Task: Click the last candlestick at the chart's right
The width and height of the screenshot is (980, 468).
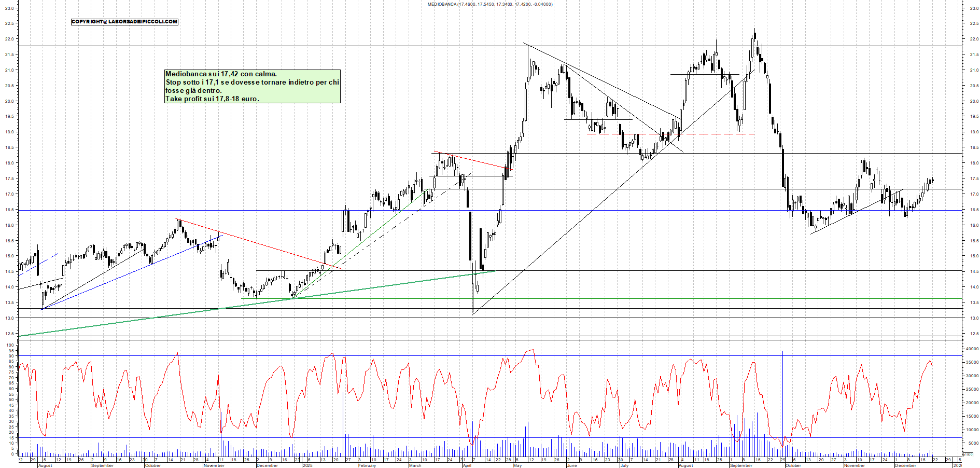Action: [932, 181]
